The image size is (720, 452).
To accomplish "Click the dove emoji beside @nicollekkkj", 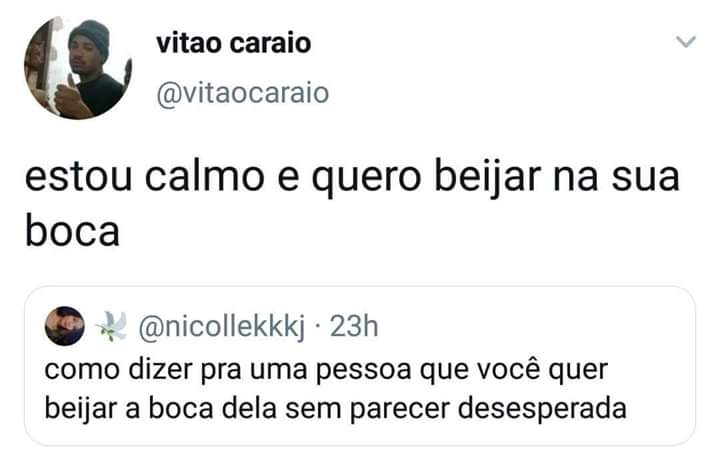I will tap(112, 326).
